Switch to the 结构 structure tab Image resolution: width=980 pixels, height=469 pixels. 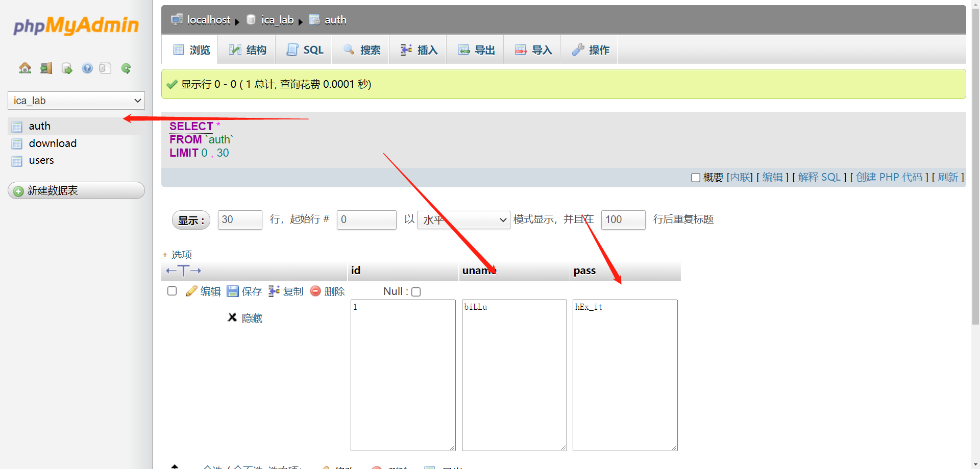(x=248, y=50)
